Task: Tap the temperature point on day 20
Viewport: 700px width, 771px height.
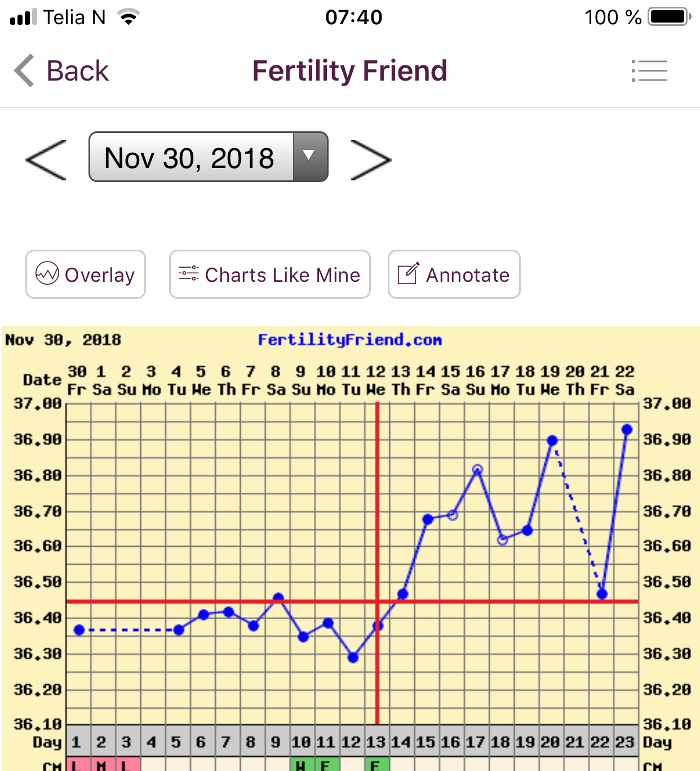Action: click(x=552, y=440)
